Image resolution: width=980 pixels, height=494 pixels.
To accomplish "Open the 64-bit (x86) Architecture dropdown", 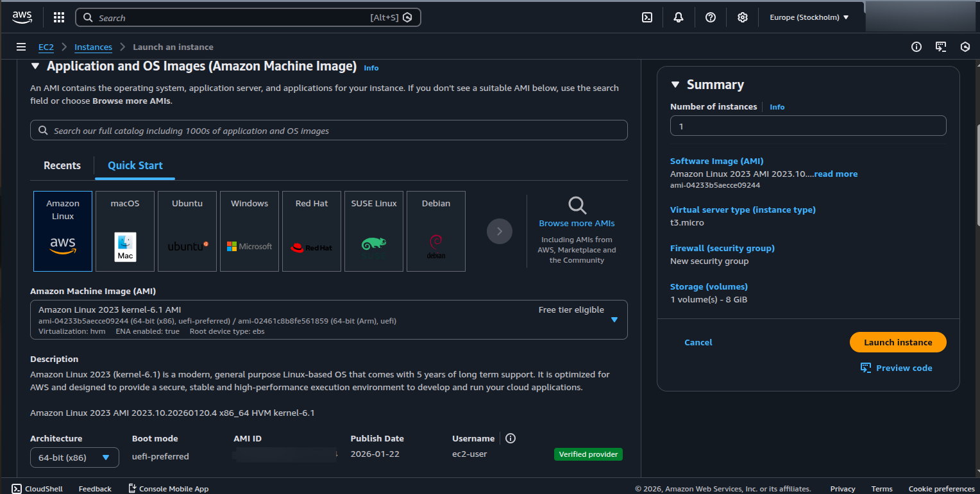I will (74, 457).
